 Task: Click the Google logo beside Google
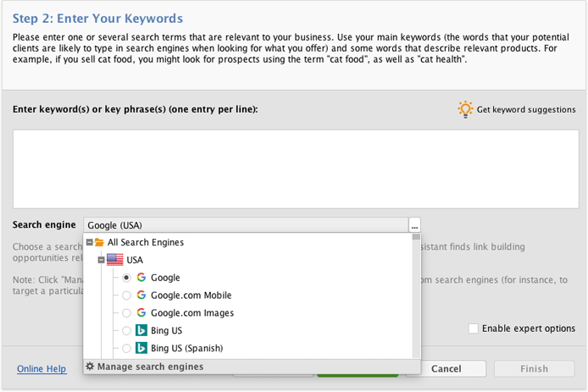(x=141, y=278)
